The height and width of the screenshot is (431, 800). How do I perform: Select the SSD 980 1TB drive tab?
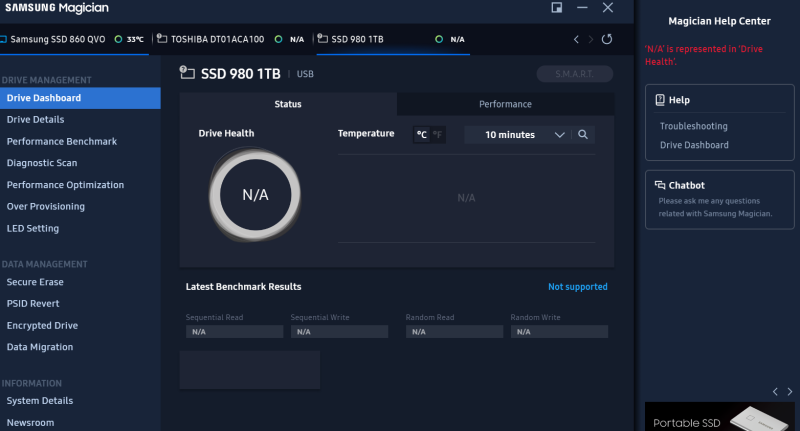point(392,39)
